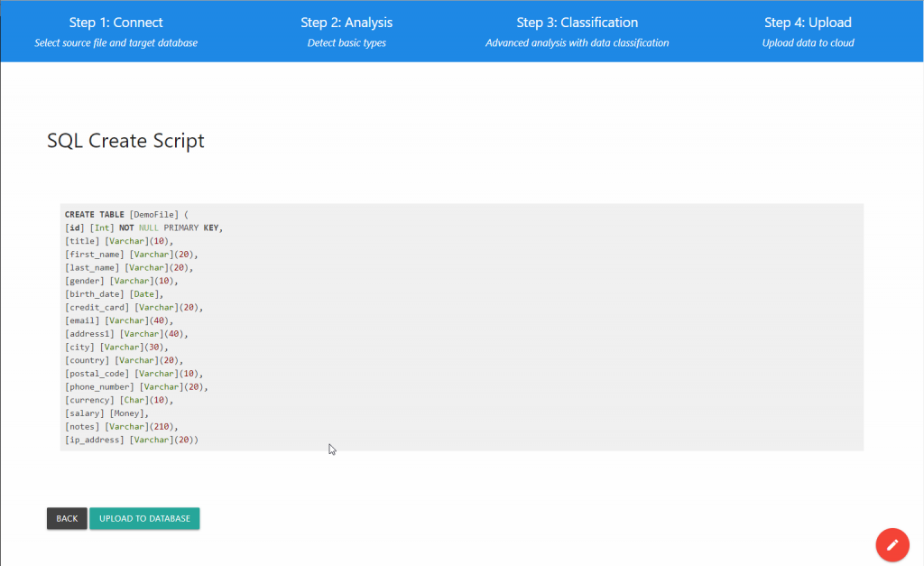Click the [email] Varchar(40) line
The width and height of the screenshot is (924, 566).
pyautogui.click(x=118, y=320)
